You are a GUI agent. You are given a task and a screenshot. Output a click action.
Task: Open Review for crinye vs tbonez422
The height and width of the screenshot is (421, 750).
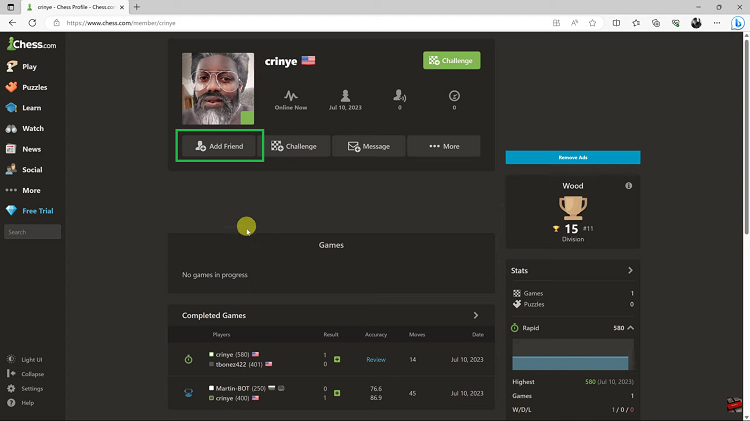tap(376, 359)
